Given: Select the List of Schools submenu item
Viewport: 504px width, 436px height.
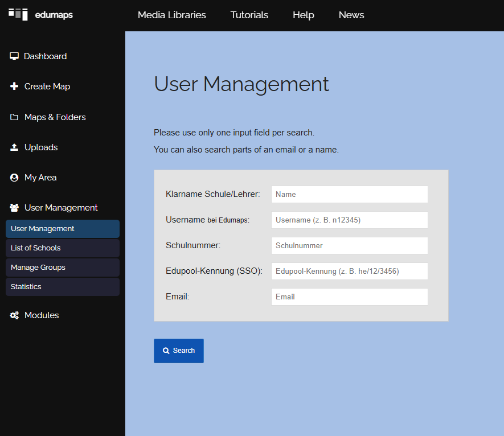Looking at the screenshot, I should [63, 248].
